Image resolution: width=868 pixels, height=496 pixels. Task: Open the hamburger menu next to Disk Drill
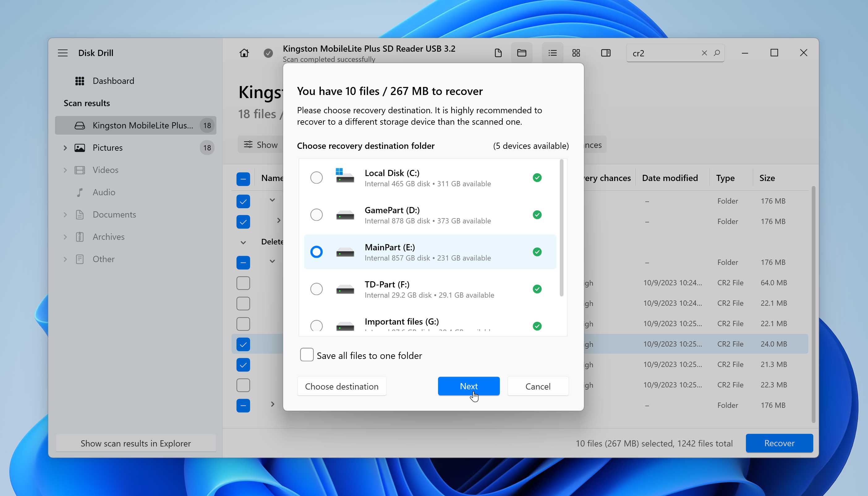63,53
